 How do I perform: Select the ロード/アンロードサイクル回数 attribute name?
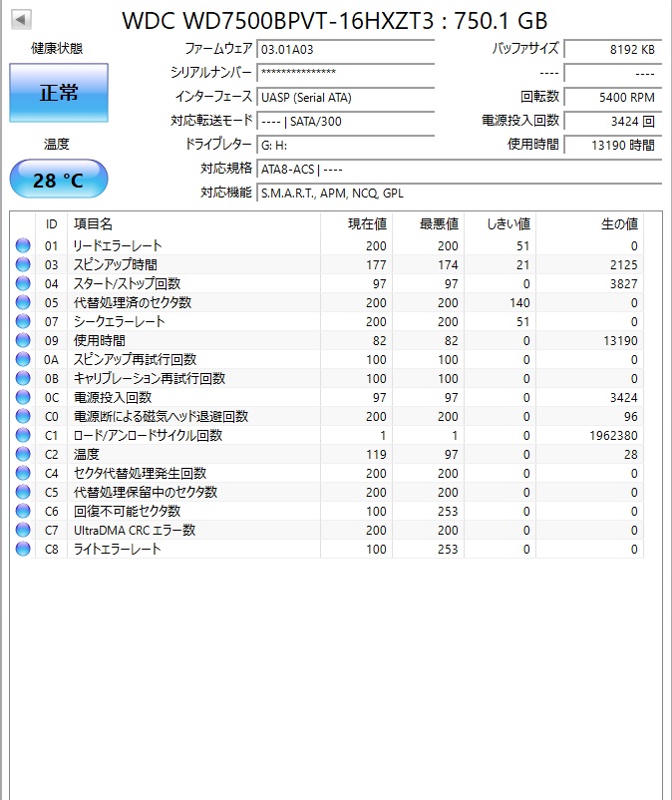tap(149, 435)
